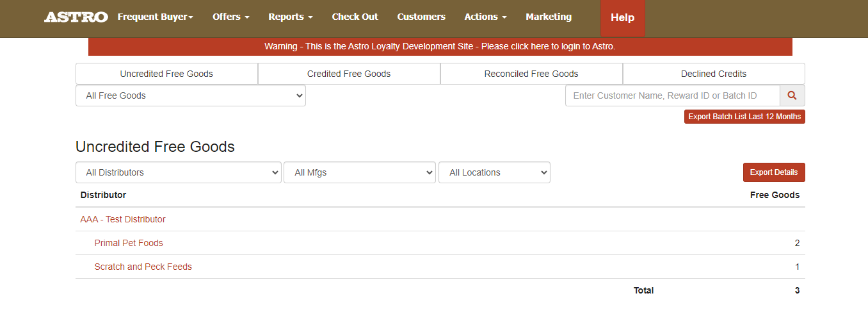Go to Check Out page
The image size is (868, 314).
tap(355, 17)
